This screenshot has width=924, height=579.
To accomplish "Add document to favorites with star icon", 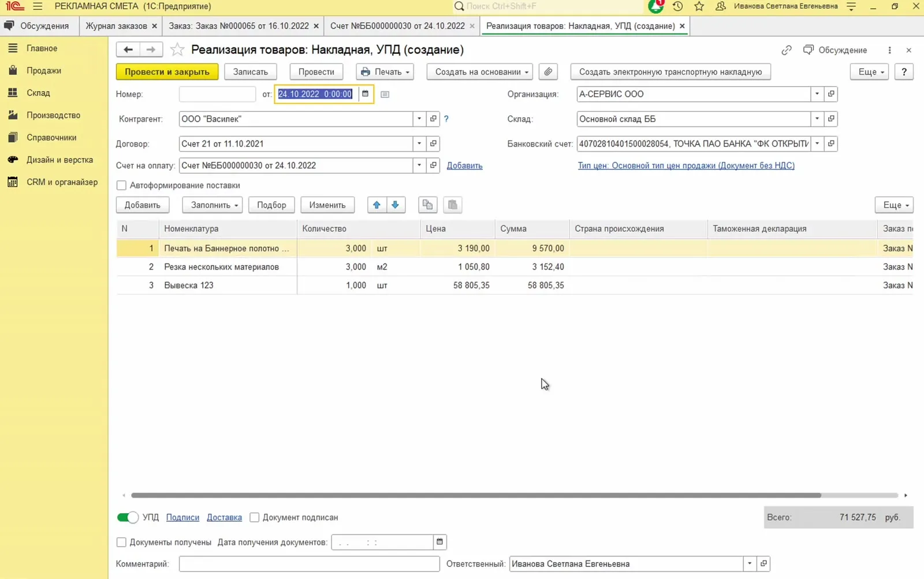I will point(177,50).
